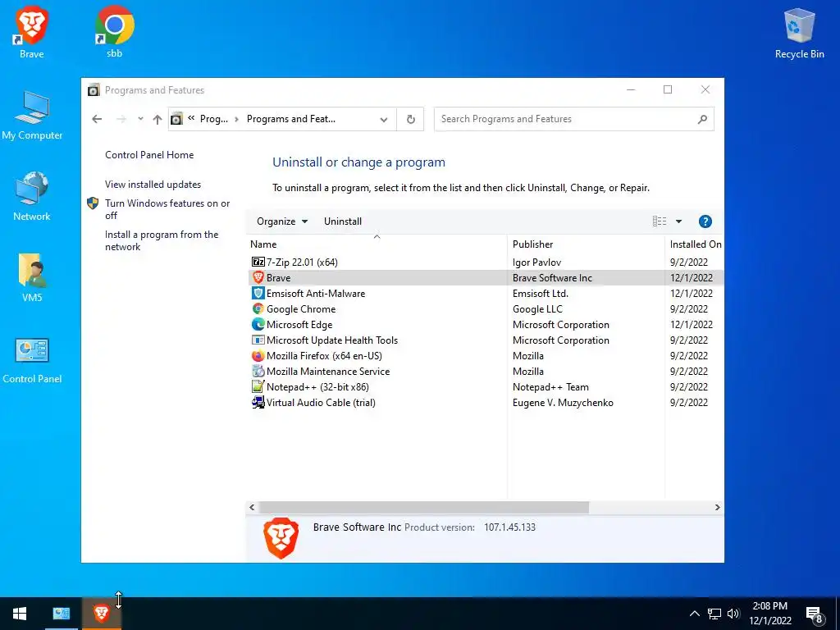Screen dimensions: 840x630
Task: Sort by the Publisher column header
Action: pyautogui.click(x=586, y=244)
